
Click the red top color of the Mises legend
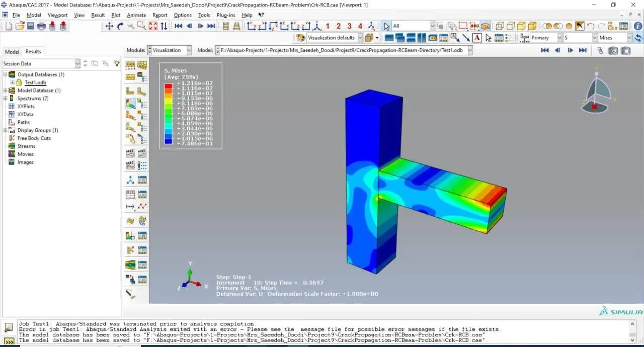coord(169,86)
